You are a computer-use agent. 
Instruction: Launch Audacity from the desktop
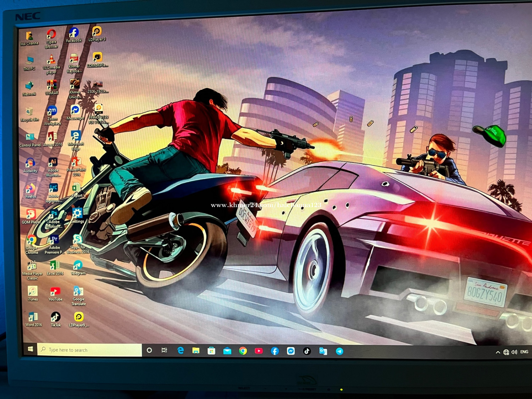[x=30, y=166]
